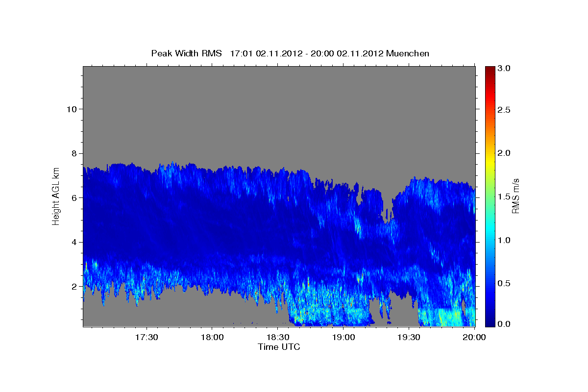Viewport: 588px width, 392px height.
Task: Click the plot title 'Peak Width RMS'
Action: 186,53
